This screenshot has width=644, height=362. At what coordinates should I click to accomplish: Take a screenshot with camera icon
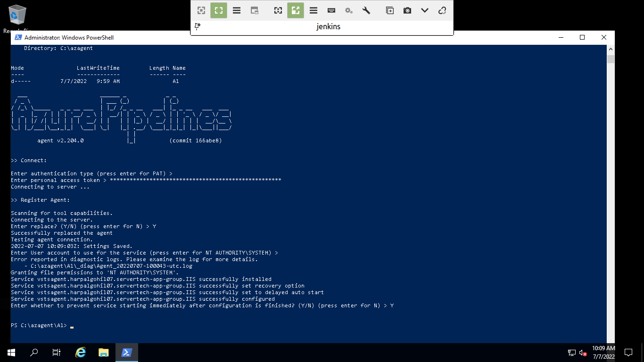coord(407,10)
